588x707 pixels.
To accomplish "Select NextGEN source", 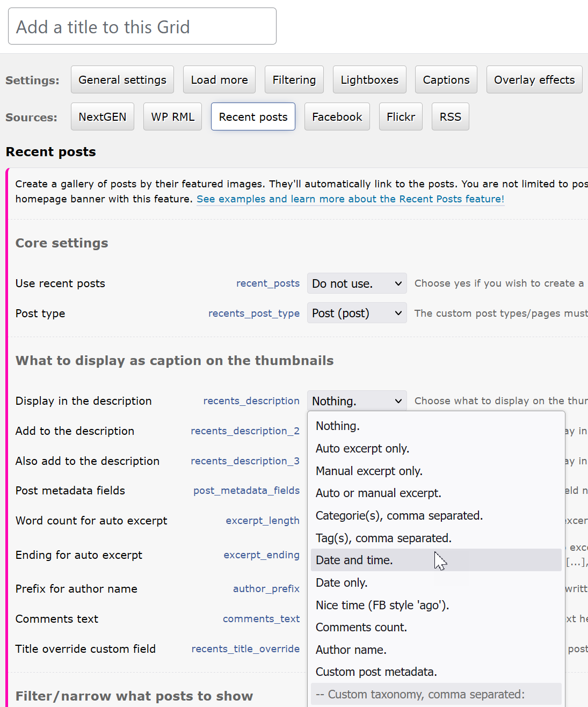I will point(103,117).
